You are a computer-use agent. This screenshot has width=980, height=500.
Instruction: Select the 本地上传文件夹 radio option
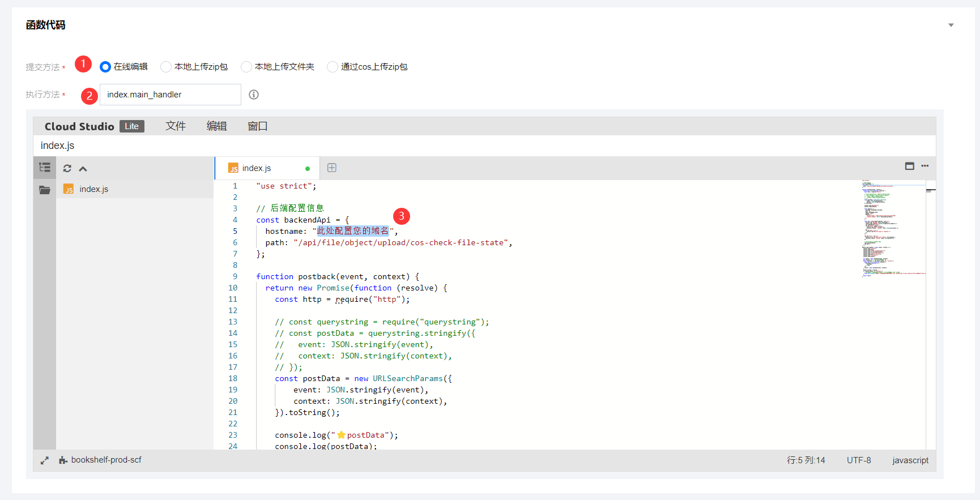[246, 67]
